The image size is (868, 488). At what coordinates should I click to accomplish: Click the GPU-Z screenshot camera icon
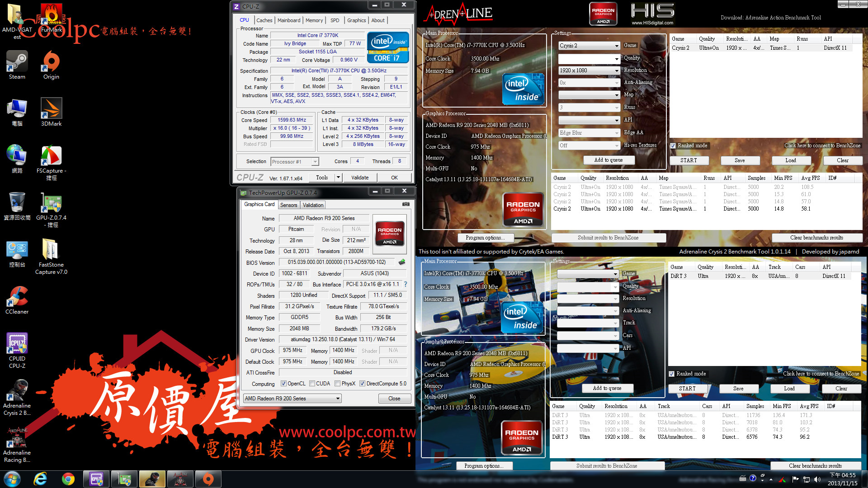point(406,204)
